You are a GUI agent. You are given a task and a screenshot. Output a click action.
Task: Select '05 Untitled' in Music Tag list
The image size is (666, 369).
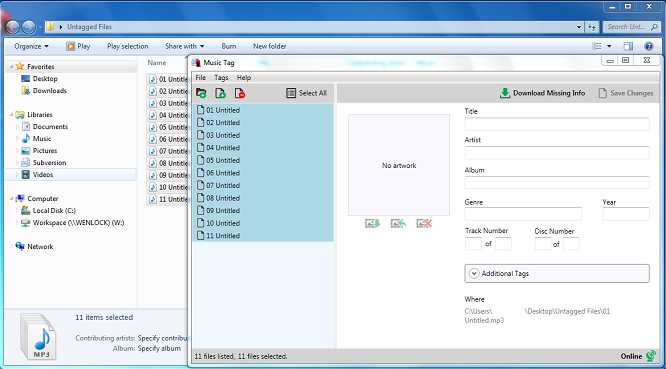click(x=263, y=161)
